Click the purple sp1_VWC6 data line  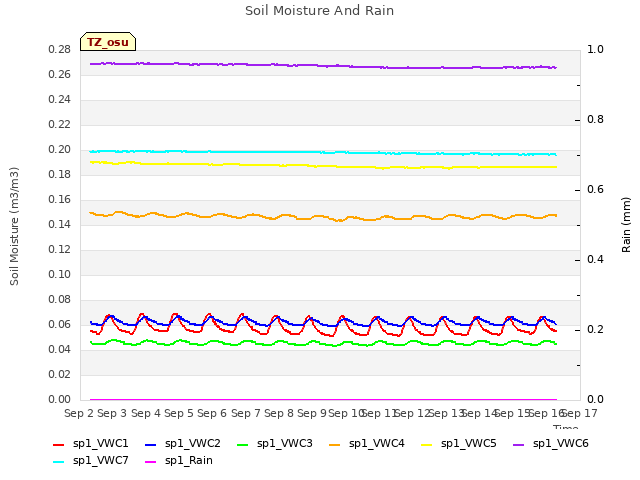point(322,65)
